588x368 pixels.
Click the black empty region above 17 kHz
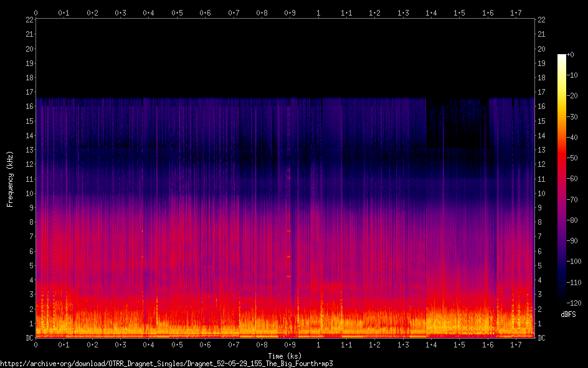coord(285,56)
